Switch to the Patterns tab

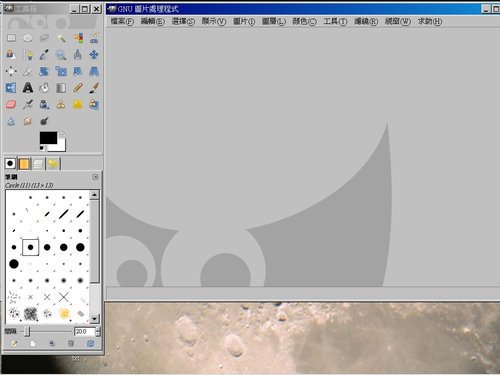(24, 164)
